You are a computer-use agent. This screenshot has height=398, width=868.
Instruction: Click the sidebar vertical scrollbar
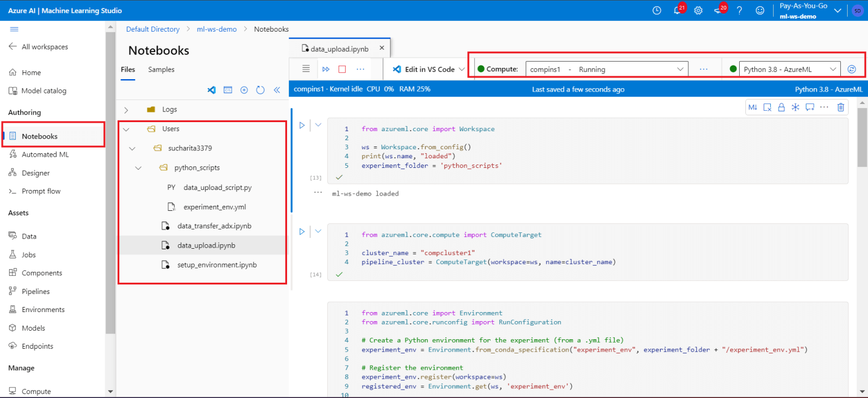coord(110,181)
